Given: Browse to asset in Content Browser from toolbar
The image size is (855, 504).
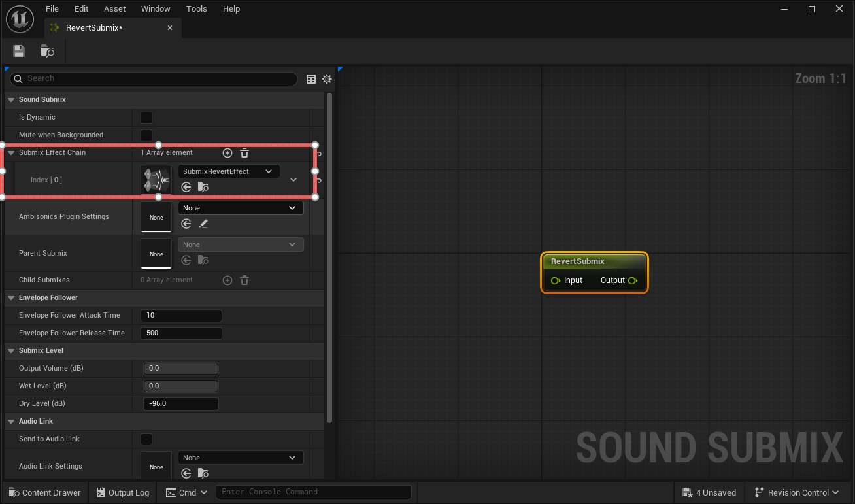Looking at the screenshot, I should click(x=46, y=50).
